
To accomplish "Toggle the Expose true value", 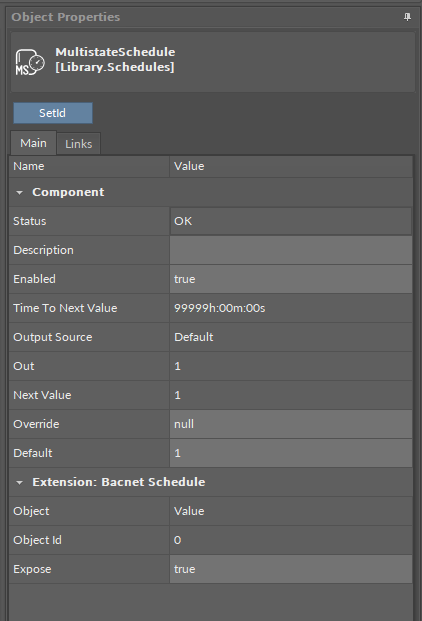I will point(291,569).
